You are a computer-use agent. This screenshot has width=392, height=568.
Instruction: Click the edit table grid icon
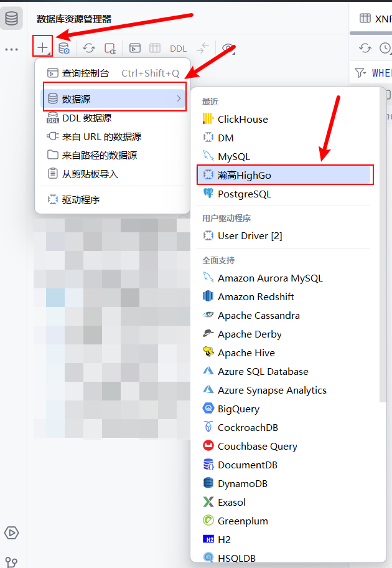(x=155, y=48)
